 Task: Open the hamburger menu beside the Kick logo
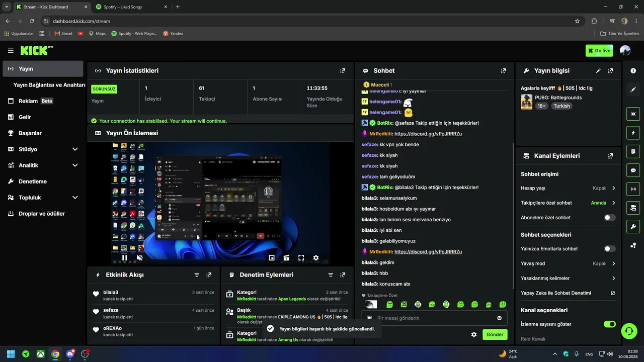(11, 51)
